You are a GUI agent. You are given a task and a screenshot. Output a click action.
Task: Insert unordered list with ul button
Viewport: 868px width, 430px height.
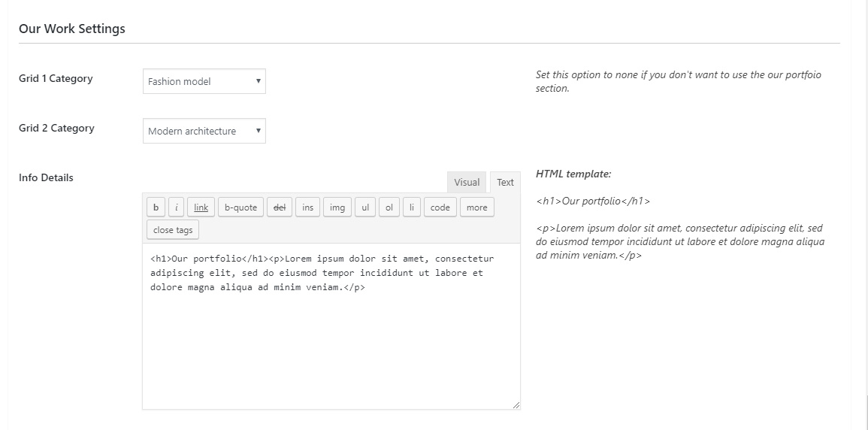365,207
